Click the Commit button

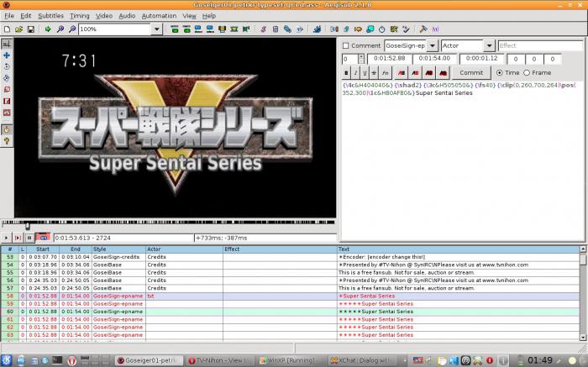click(471, 73)
